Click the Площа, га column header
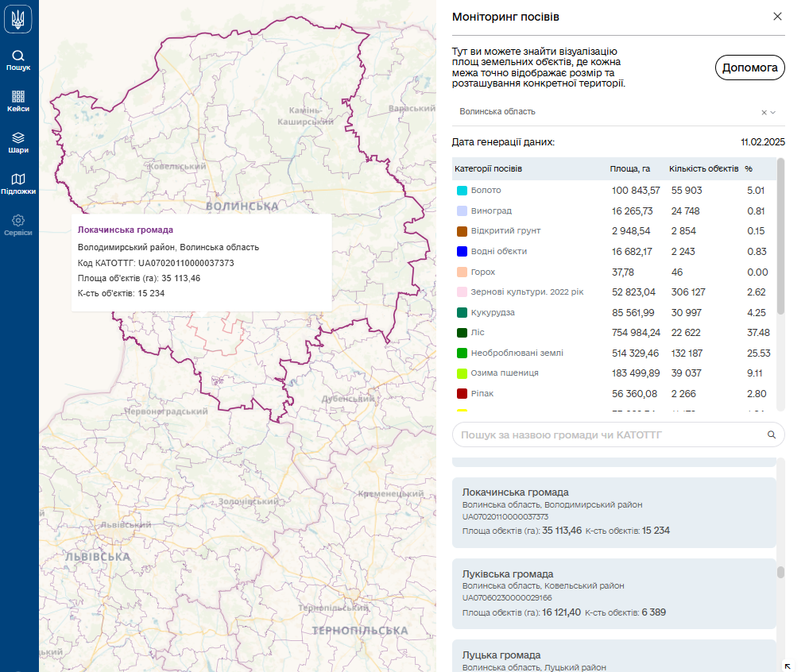Image resolution: width=805 pixels, height=672 pixels. pos(630,168)
